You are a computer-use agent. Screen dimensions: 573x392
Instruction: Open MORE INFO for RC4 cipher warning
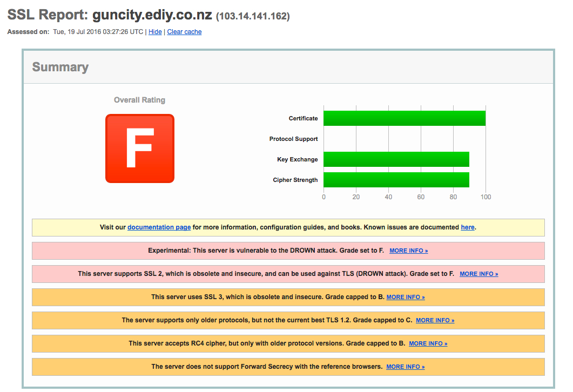tap(428, 343)
